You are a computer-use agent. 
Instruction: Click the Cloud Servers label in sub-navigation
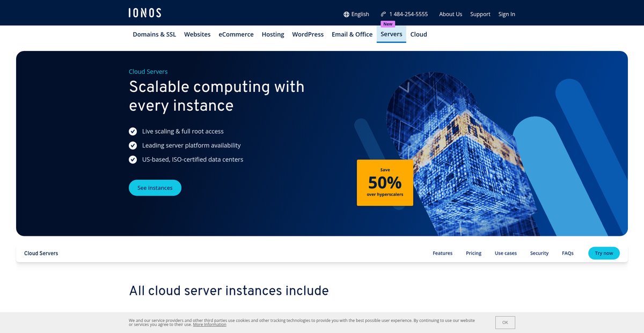(41, 253)
